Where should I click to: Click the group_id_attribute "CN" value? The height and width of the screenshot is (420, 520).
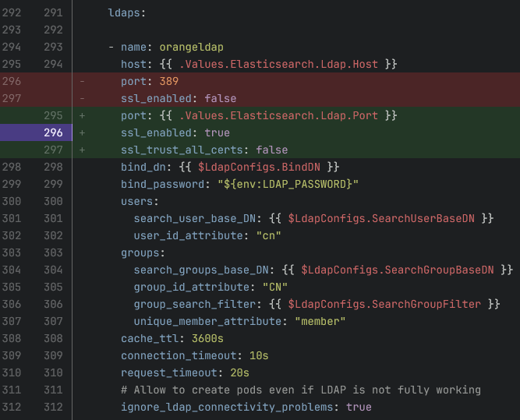coord(275,287)
